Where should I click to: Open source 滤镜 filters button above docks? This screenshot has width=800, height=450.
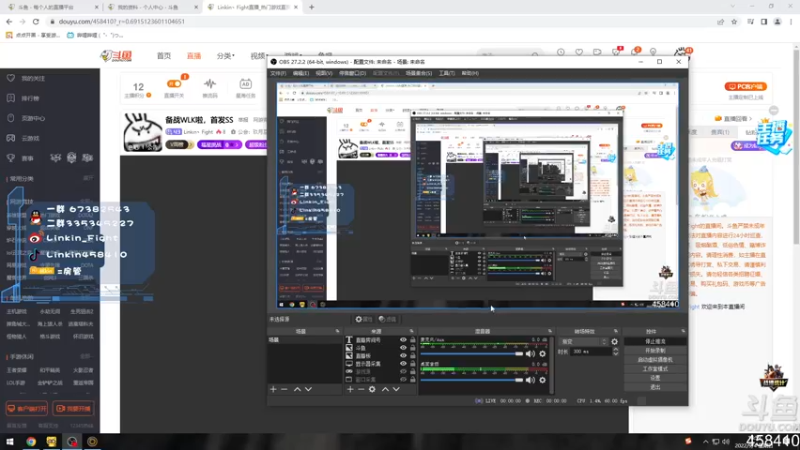click(x=388, y=319)
